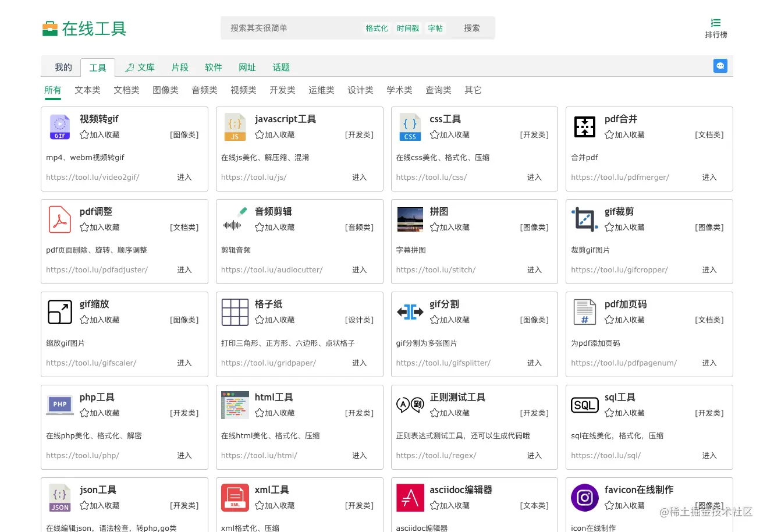This screenshot has height=532, width=767.
Task: Open the 文库 tab
Action: [140, 68]
